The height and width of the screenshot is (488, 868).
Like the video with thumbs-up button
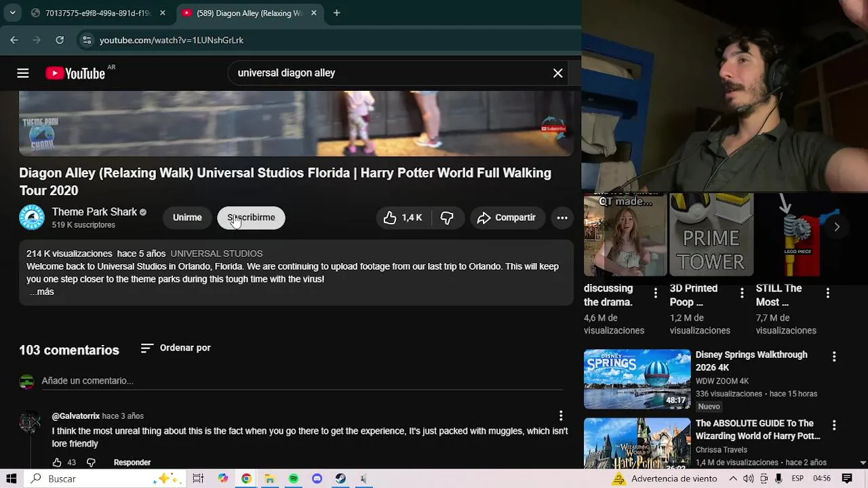pos(402,218)
